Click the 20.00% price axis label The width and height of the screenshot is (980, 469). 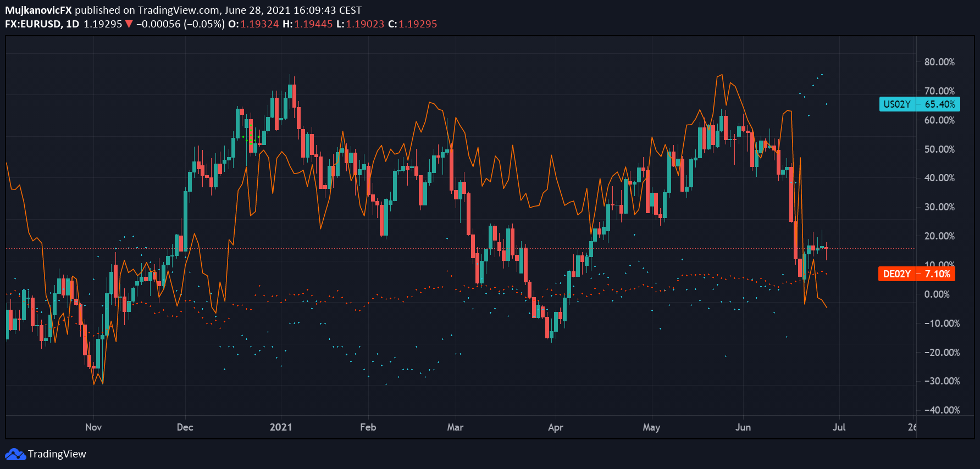pos(939,236)
